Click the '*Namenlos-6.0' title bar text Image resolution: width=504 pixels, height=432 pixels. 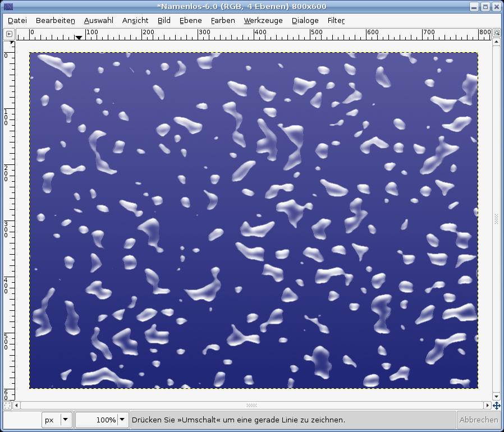pos(187,6)
